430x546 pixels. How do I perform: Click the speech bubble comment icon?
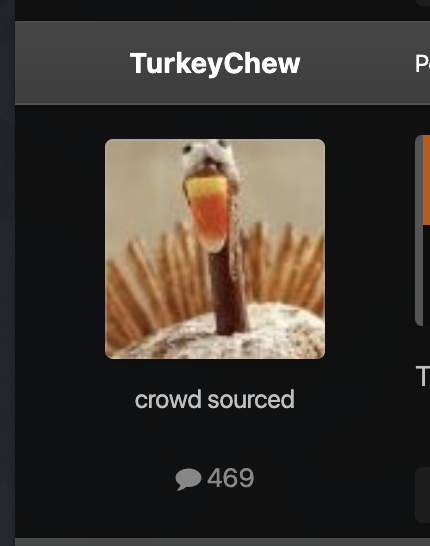coord(188,479)
